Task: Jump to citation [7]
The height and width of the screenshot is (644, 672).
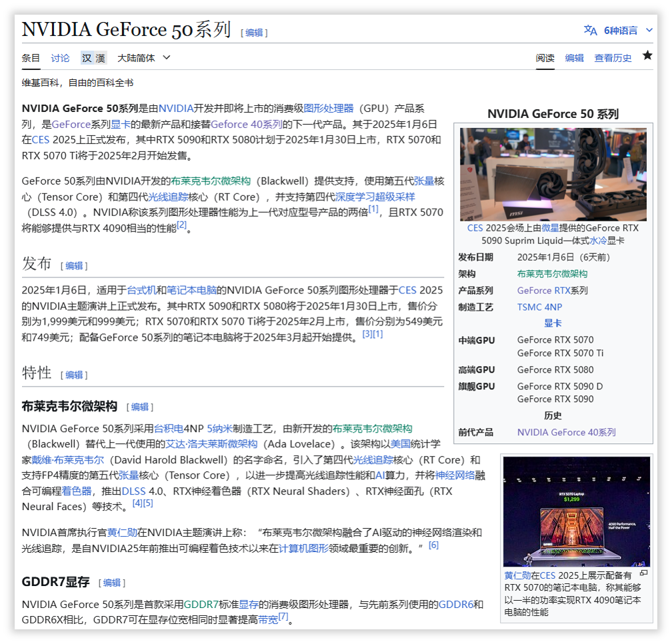Action: pos(283,617)
